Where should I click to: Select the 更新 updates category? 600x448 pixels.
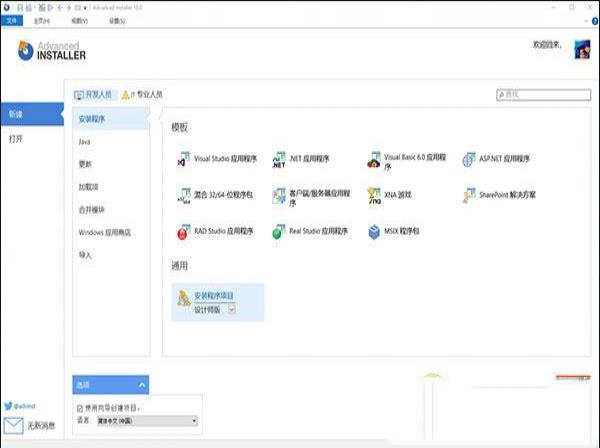click(85, 165)
